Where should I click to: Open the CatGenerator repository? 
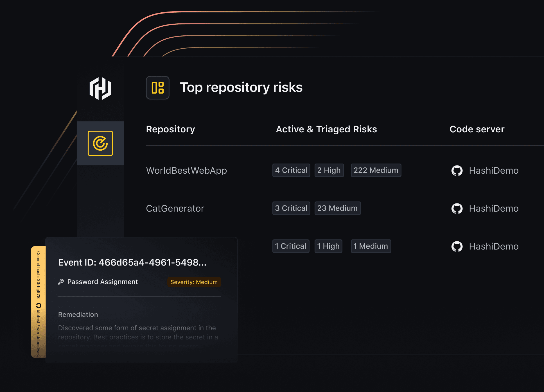point(175,209)
